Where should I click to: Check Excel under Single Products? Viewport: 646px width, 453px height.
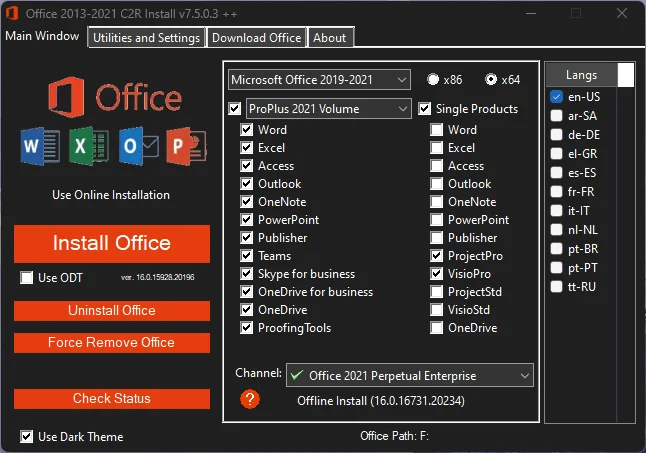437,148
